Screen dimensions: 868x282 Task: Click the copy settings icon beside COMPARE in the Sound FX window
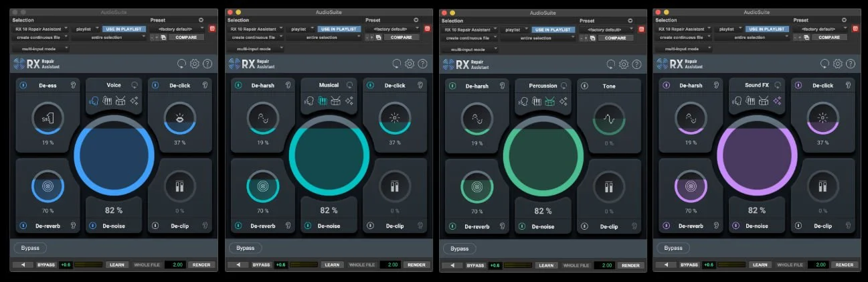pos(806,38)
